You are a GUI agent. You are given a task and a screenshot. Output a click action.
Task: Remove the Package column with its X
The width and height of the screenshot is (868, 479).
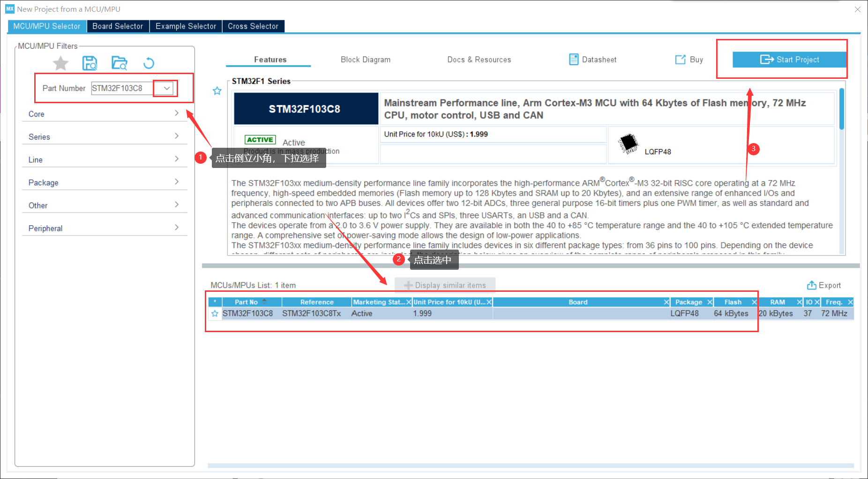[710, 302]
